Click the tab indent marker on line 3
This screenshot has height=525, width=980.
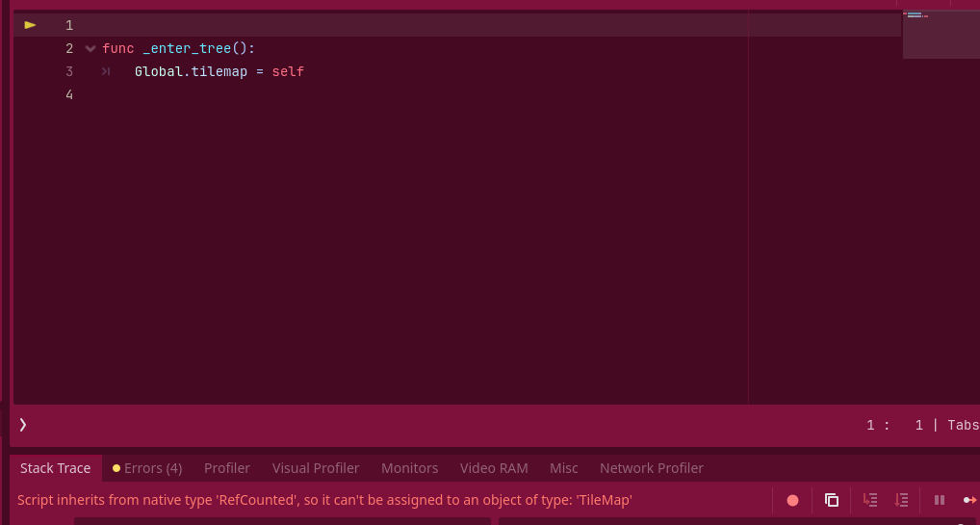106,71
